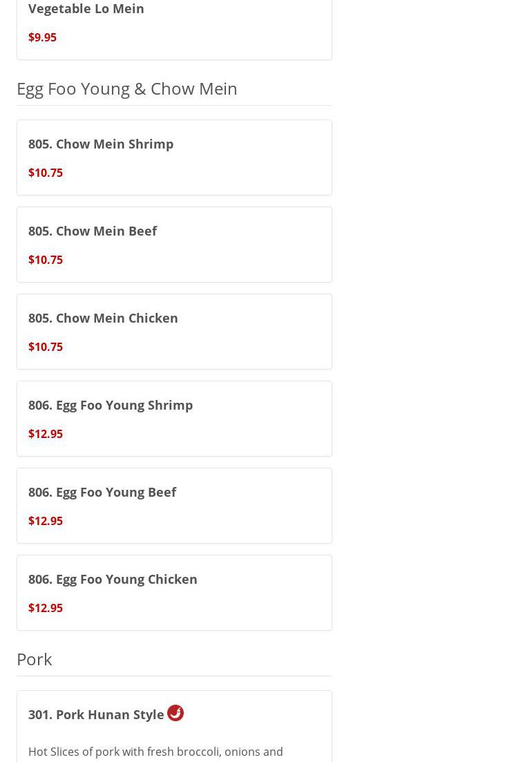The width and height of the screenshot is (532, 762).
Task: Click the $10.75 price under Chow Mein Chicken
Action: tap(46, 347)
